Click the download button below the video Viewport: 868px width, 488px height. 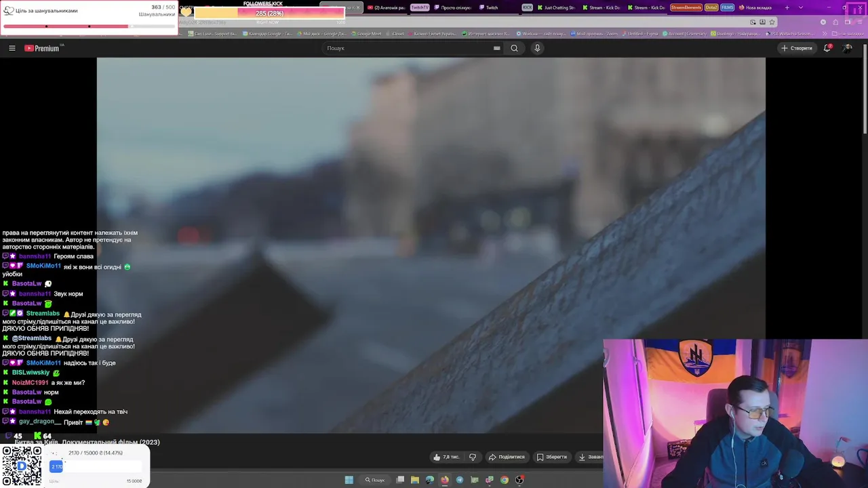point(590,457)
